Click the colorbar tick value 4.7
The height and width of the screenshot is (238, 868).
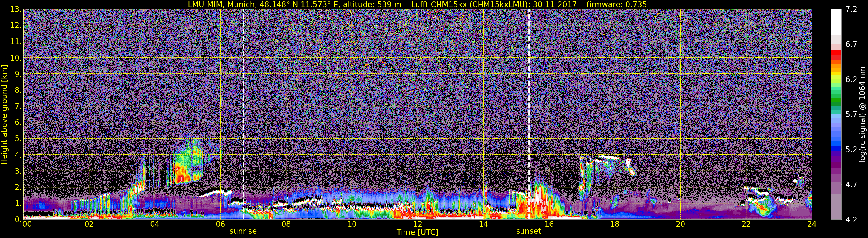click(852, 184)
